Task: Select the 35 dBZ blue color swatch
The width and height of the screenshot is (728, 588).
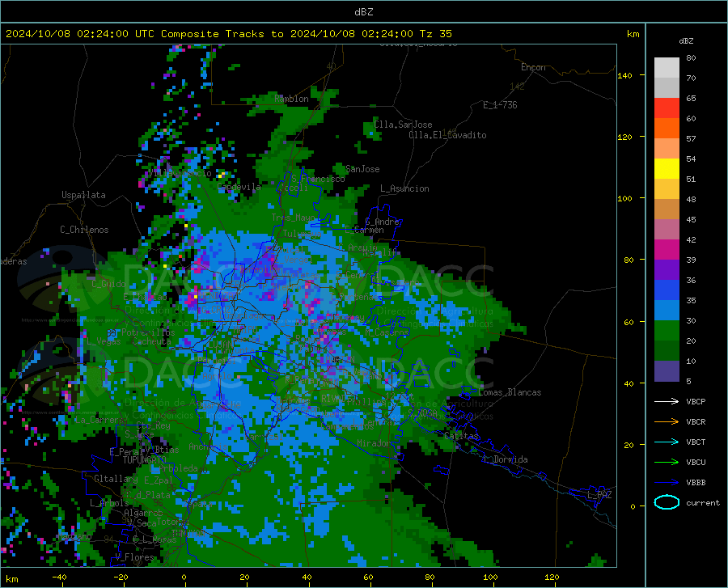Action: click(667, 311)
